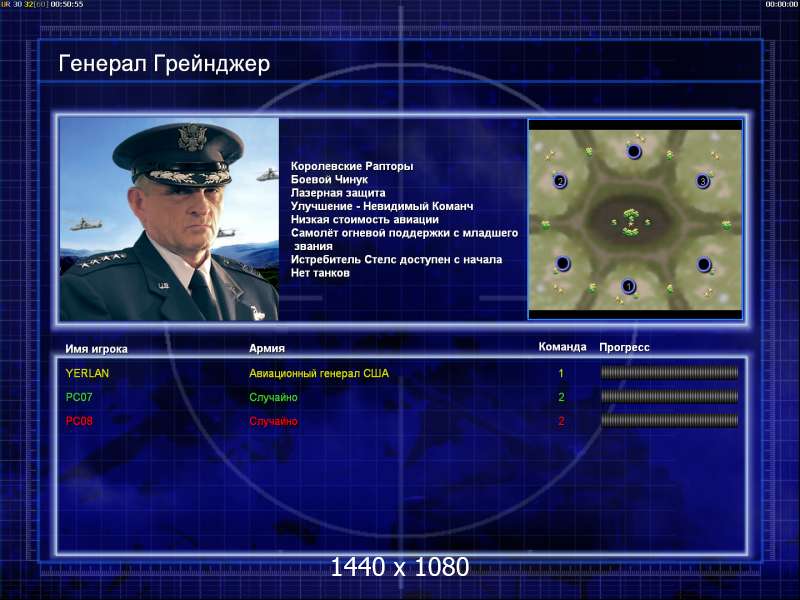Click 'Улучшение - Невидимый Команч' line
Image resolution: width=800 pixels, height=600 pixels.
point(382,206)
